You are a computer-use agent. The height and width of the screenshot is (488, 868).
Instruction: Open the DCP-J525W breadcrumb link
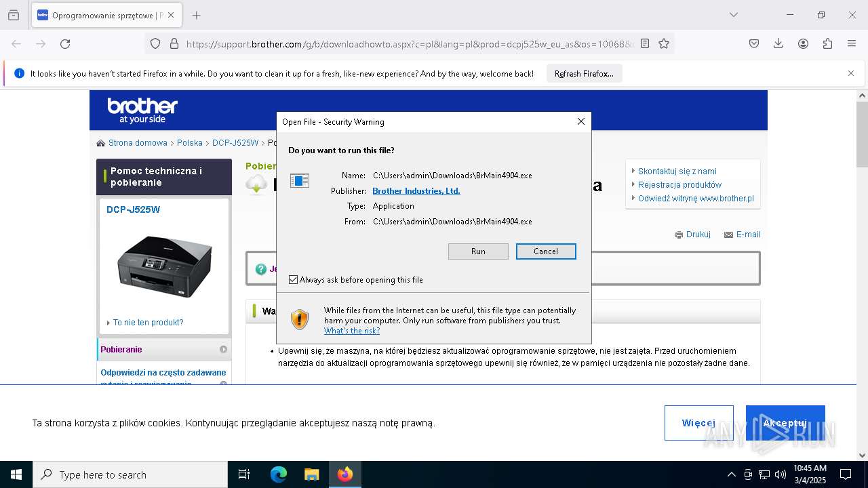click(235, 143)
